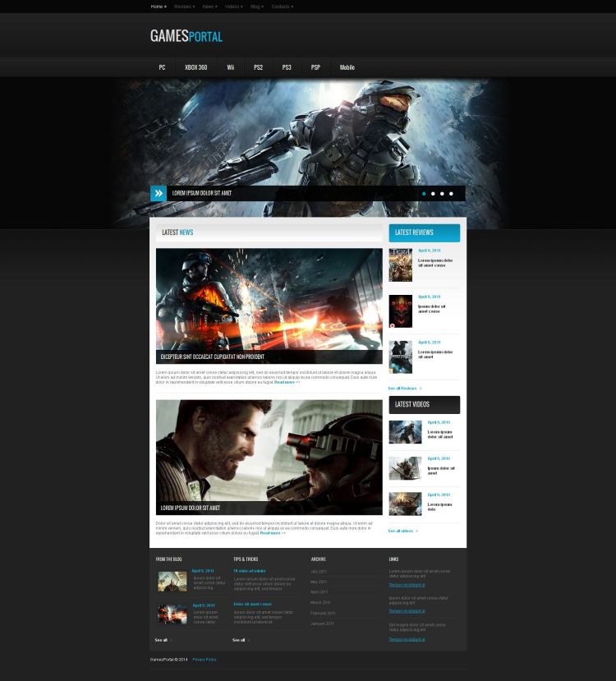Screen dimensions: 616x681
Task: Click the double-arrow slider icon
Action: point(159,193)
